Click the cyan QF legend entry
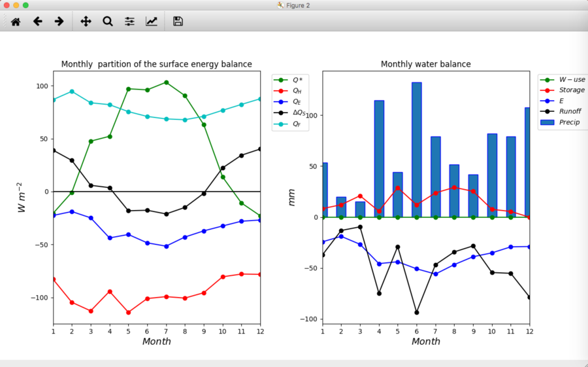The height and width of the screenshot is (367, 588). click(290, 124)
